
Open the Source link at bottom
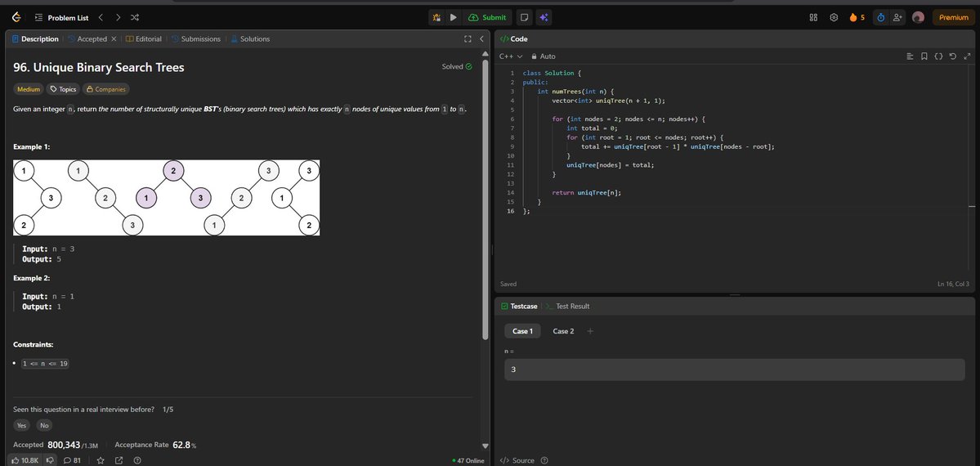click(x=517, y=460)
